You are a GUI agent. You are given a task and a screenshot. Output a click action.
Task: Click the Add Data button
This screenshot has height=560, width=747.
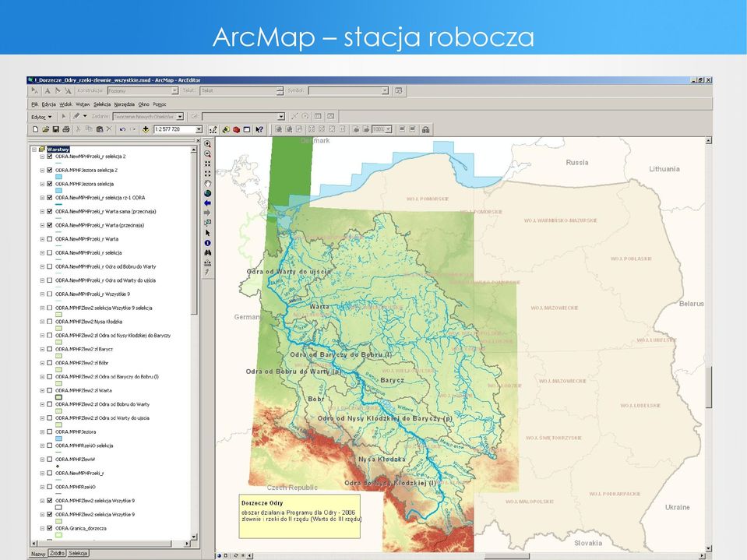(x=146, y=129)
